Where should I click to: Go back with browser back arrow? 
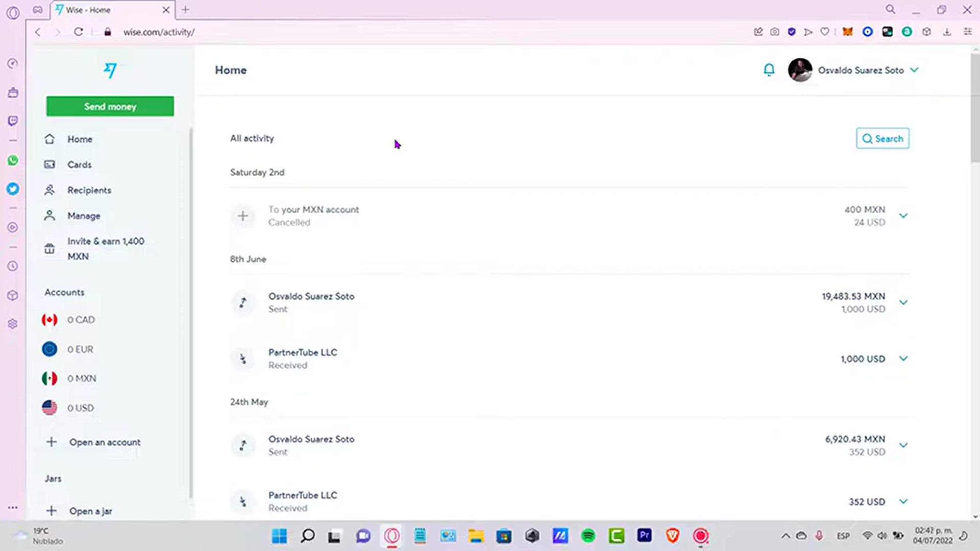tap(38, 32)
